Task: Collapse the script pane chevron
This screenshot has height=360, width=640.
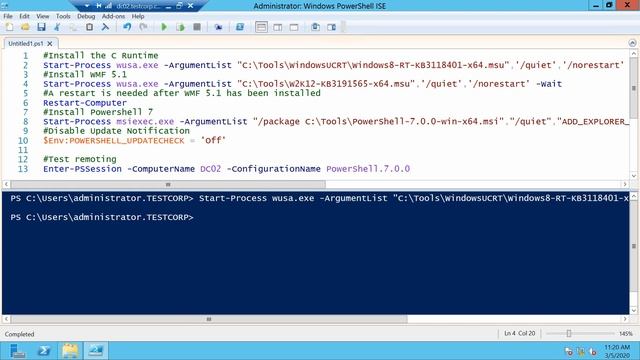Action: (632, 43)
